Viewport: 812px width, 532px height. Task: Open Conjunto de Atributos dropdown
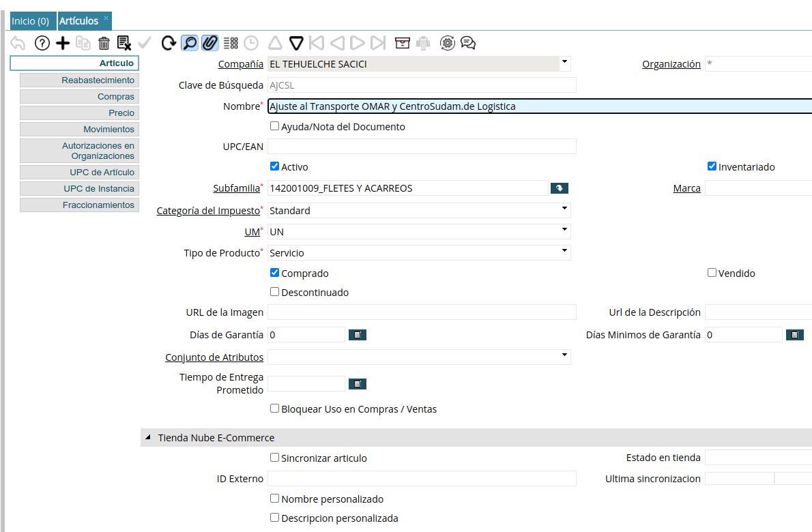click(x=565, y=356)
